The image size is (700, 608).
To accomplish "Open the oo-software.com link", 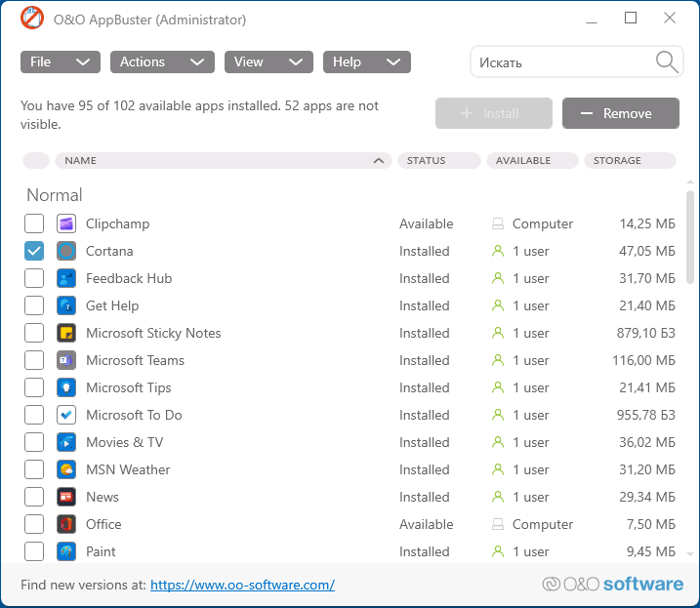I will pos(242,586).
